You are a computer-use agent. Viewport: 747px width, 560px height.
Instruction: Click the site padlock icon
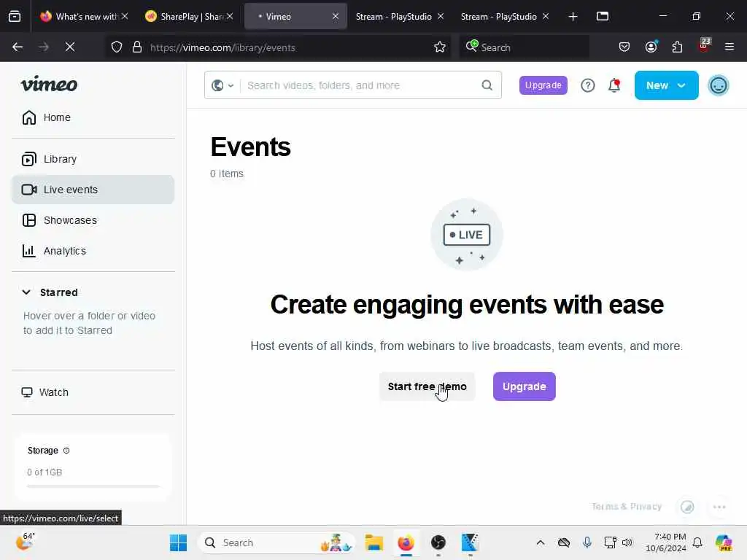pos(137,47)
